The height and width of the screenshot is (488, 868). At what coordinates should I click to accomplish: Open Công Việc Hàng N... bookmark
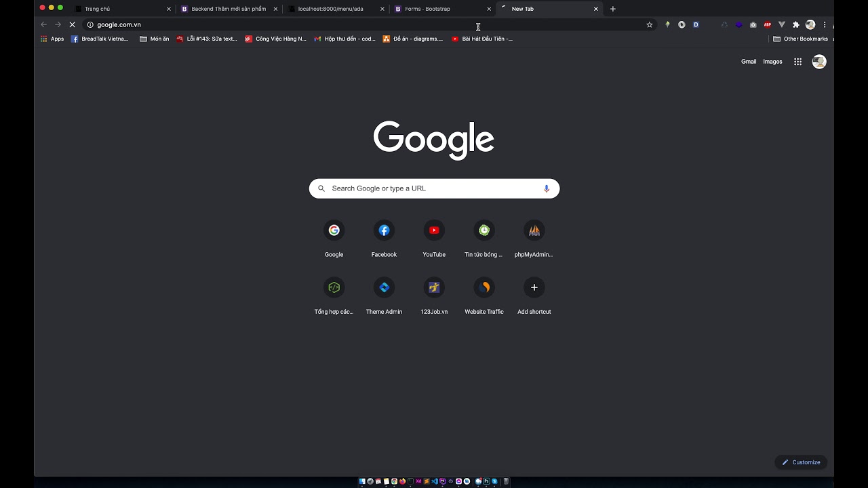pos(276,39)
